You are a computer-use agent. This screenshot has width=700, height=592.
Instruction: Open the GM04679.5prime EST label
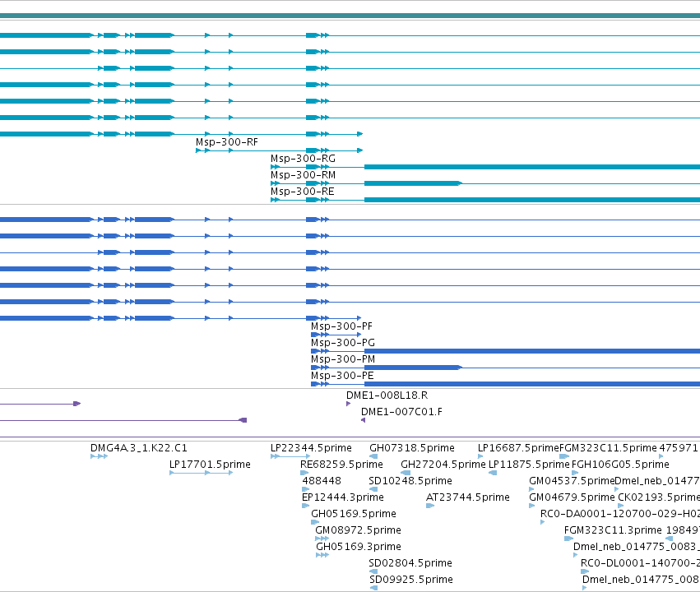coord(572,498)
